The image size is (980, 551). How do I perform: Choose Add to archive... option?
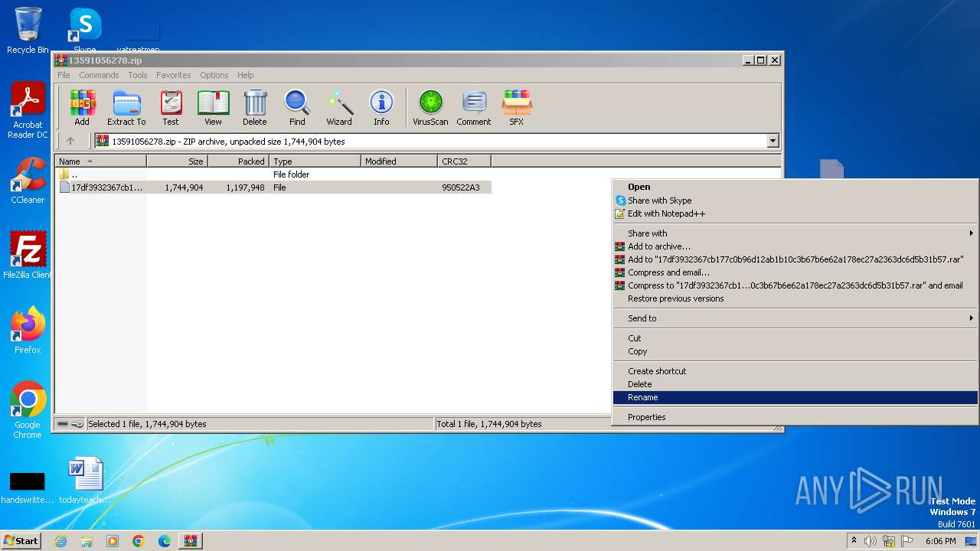click(795, 246)
